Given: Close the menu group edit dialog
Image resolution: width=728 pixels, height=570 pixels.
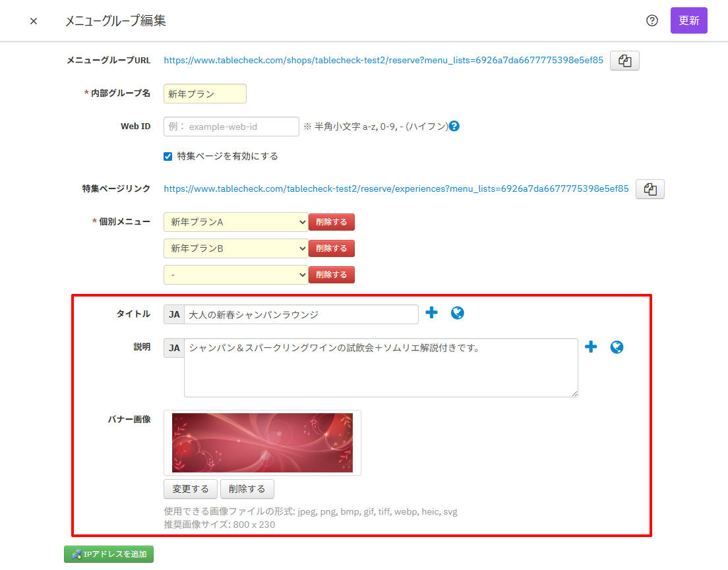Looking at the screenshot, I should (x=34, y=21).
